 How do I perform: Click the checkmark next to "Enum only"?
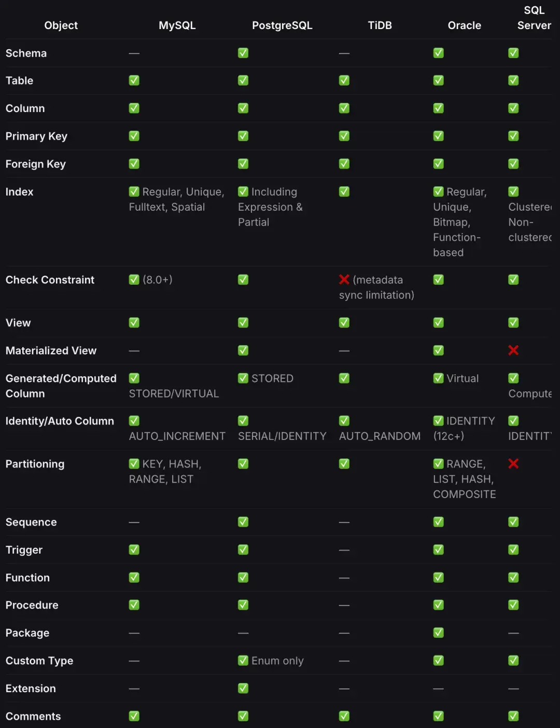(243, 661)
